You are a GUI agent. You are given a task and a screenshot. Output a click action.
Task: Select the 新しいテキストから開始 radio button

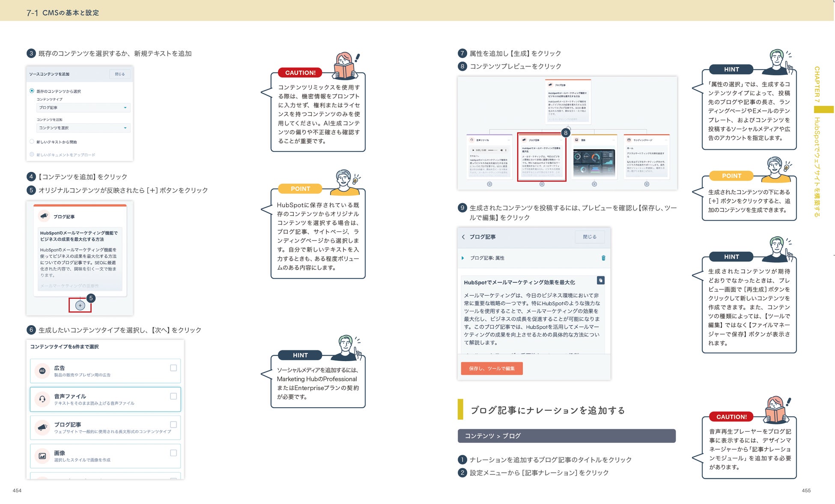pyautogui.click(x=32, y=142)
